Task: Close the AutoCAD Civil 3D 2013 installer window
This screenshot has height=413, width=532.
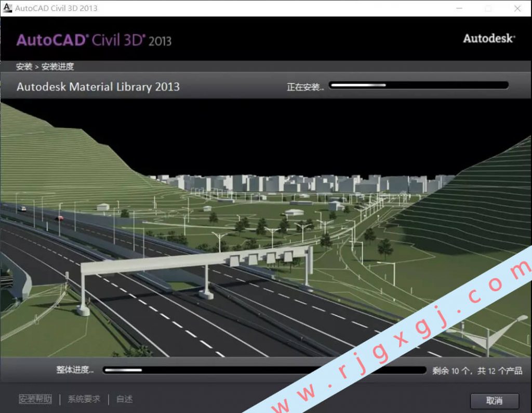Action: coord(517,8)
